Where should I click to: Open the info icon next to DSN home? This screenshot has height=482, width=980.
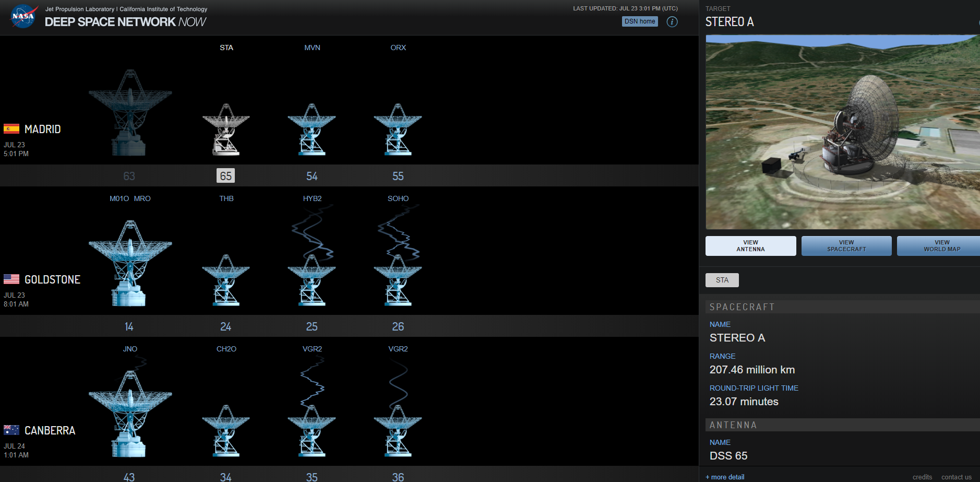point(672,21)
